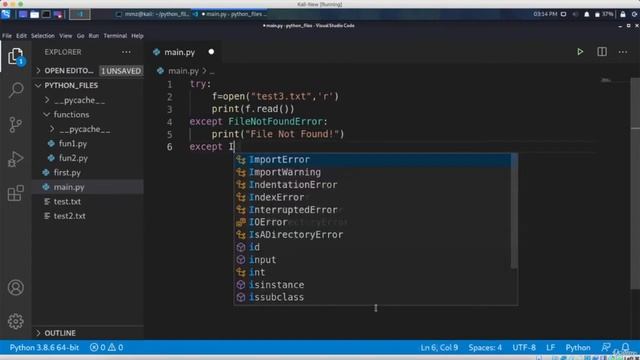Open the Selection menu

tap(43, 36)
